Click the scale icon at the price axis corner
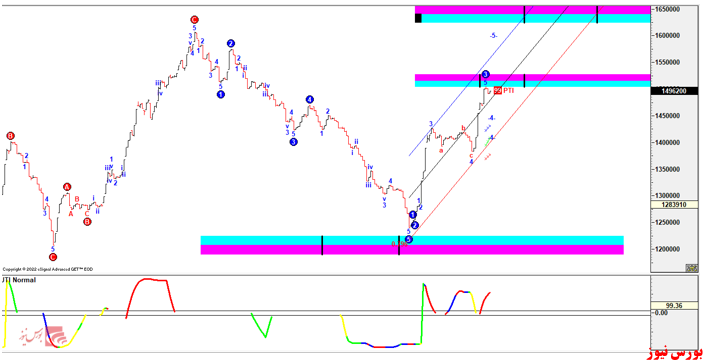Image resolution: width=706 pixels, height=364 pixels. tap(692, 268)
